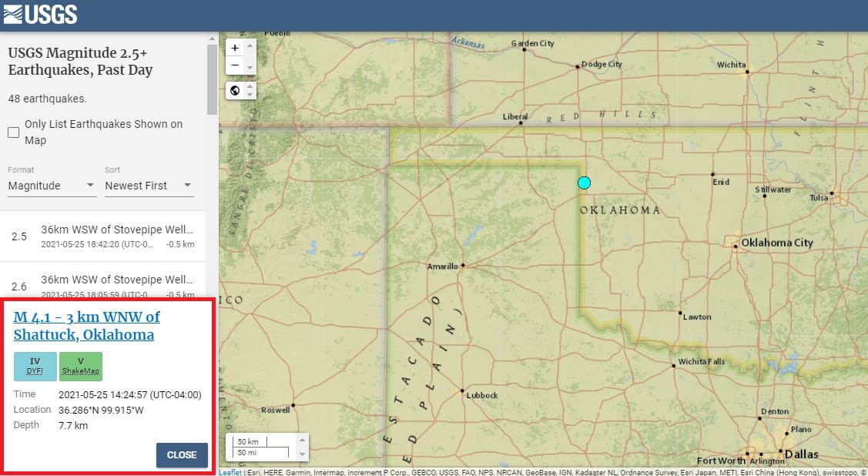This screenshot has height=476, width=868.
Task: Zoom out the map with minus button
Action: [x=235, y=65]
